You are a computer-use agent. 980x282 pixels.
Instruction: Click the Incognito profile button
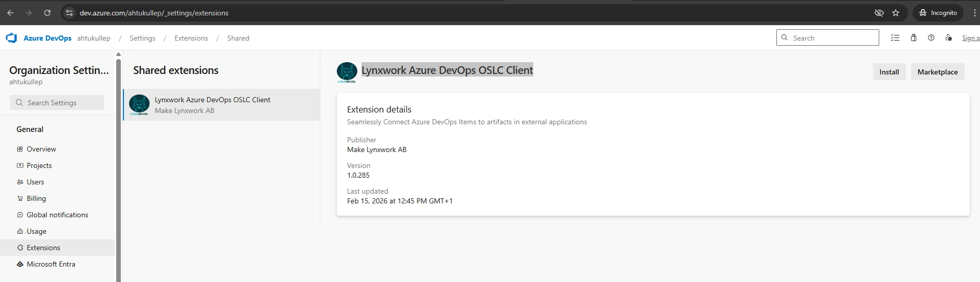[x=938, y=13]
